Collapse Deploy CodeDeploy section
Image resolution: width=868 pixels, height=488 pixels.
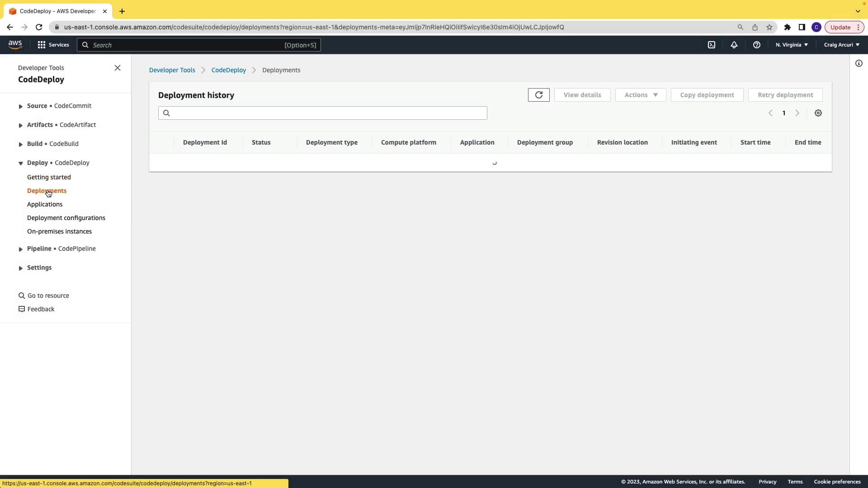pos(21,163)
